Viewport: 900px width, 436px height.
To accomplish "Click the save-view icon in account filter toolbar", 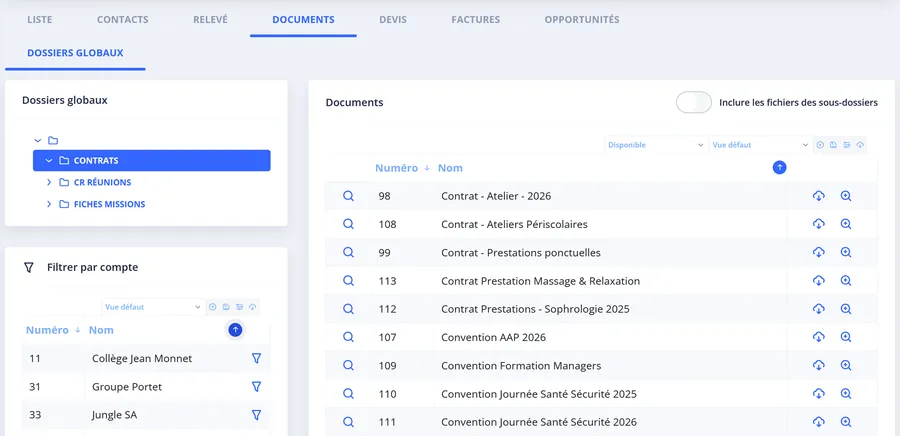I will 226,307.
